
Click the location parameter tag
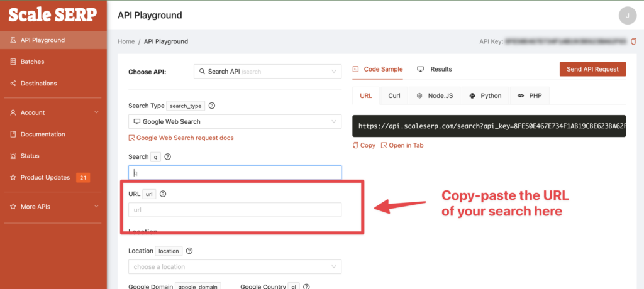[x=169, y=251]
